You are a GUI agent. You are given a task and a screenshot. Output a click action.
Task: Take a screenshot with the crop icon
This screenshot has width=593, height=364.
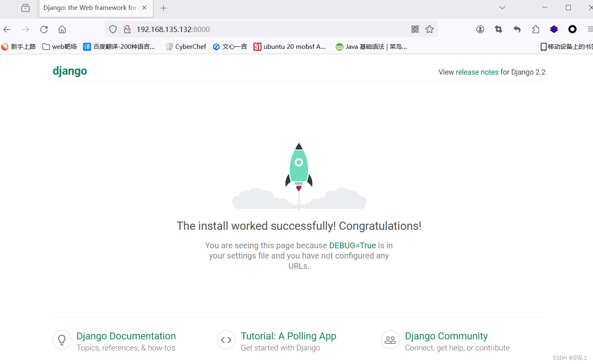[x=499, y=29]
